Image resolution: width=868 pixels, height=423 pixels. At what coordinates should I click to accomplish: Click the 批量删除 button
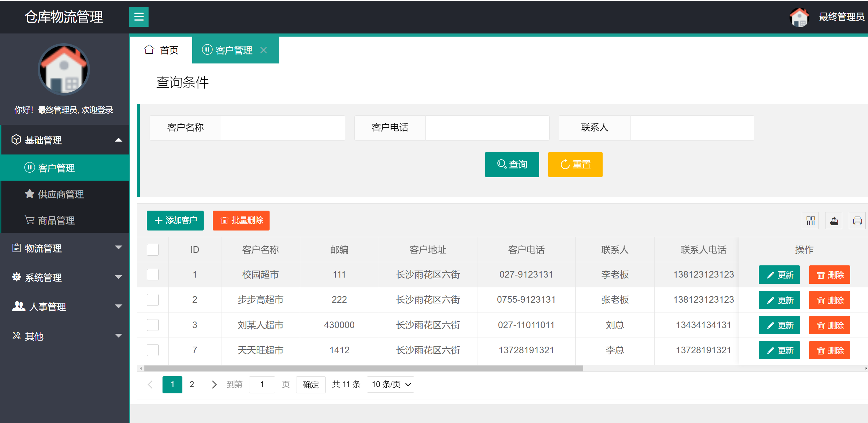[241, 220]
